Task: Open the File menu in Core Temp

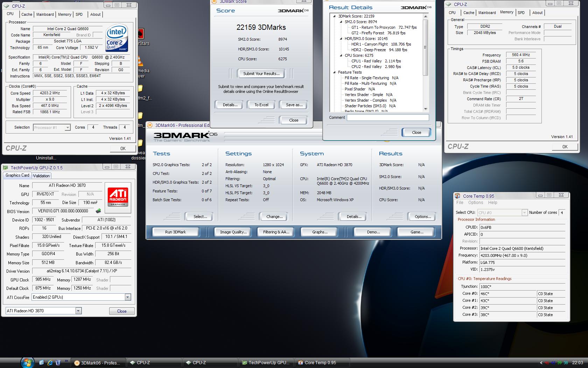Action: coord(460,203)
